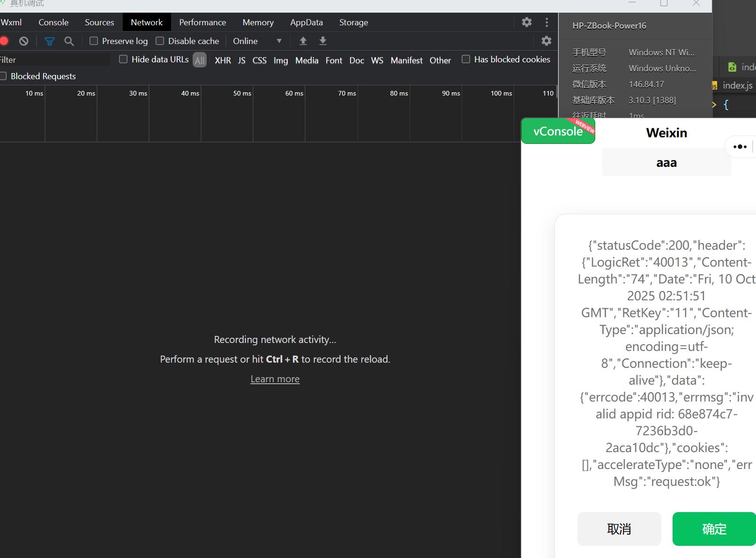Check Blocked Requests option
Image resolution: width=756 pixels, height=558 pixels.
tap(3, 76)
